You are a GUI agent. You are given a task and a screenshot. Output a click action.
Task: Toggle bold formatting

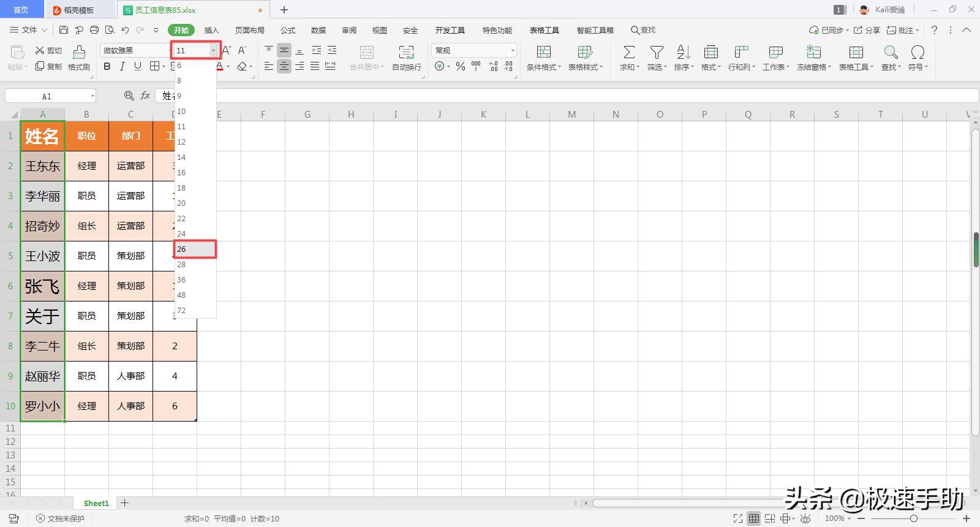[107, 66]
